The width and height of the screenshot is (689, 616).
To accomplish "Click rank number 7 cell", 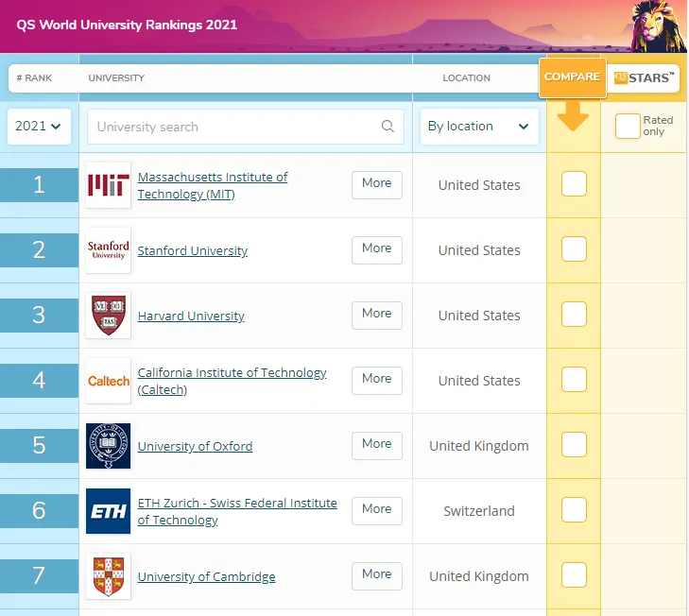I will tap(39, 576).
